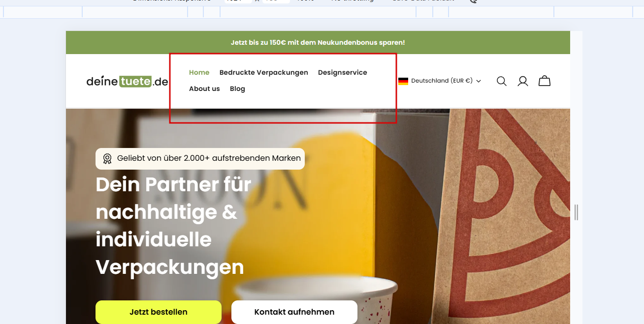644x324 pixels.
Task: Navigate to About us
Action: tap(204, 88)
